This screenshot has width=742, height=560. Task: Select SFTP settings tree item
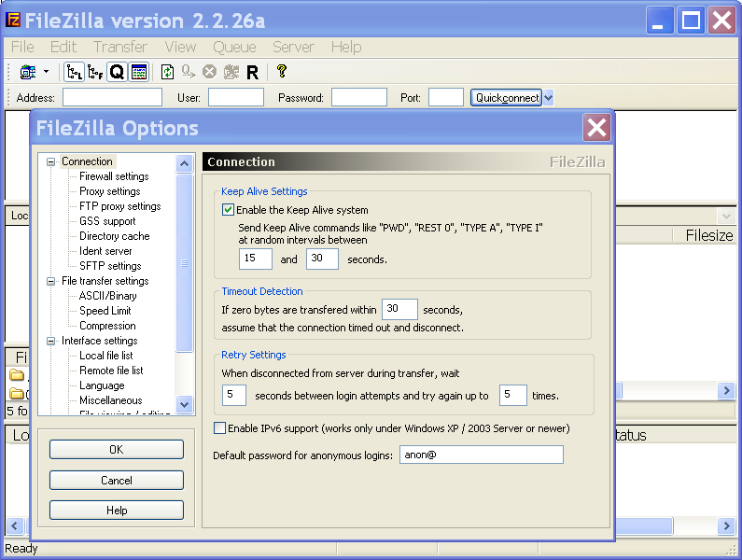pos(110,266)
